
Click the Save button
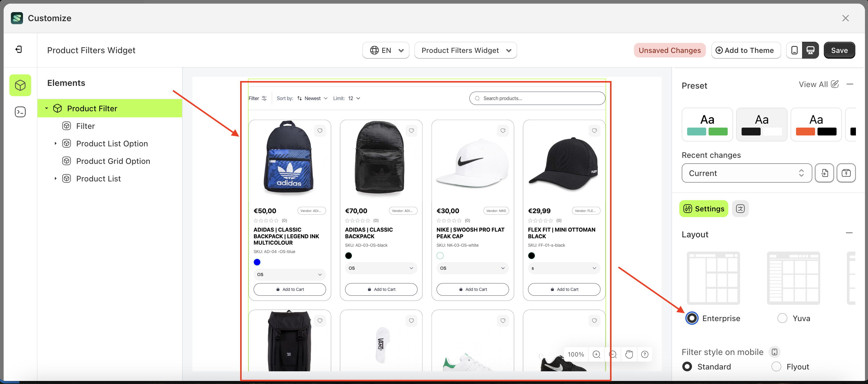coord(839,50)
